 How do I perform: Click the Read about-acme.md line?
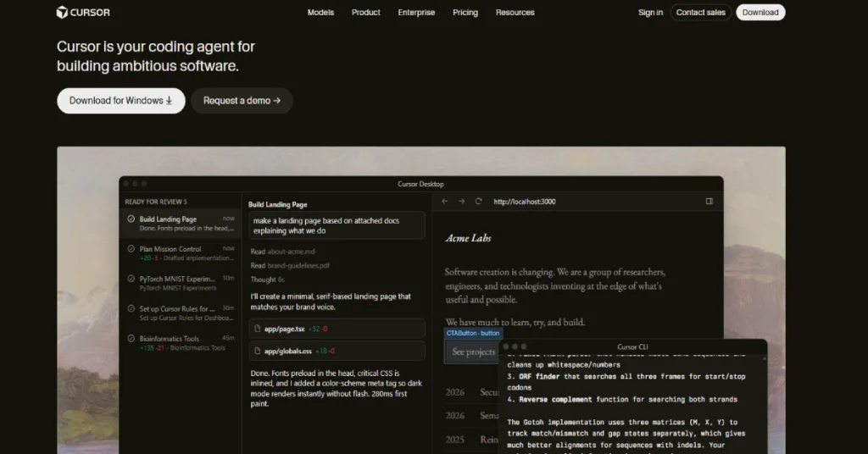click(x=283, y=252)
